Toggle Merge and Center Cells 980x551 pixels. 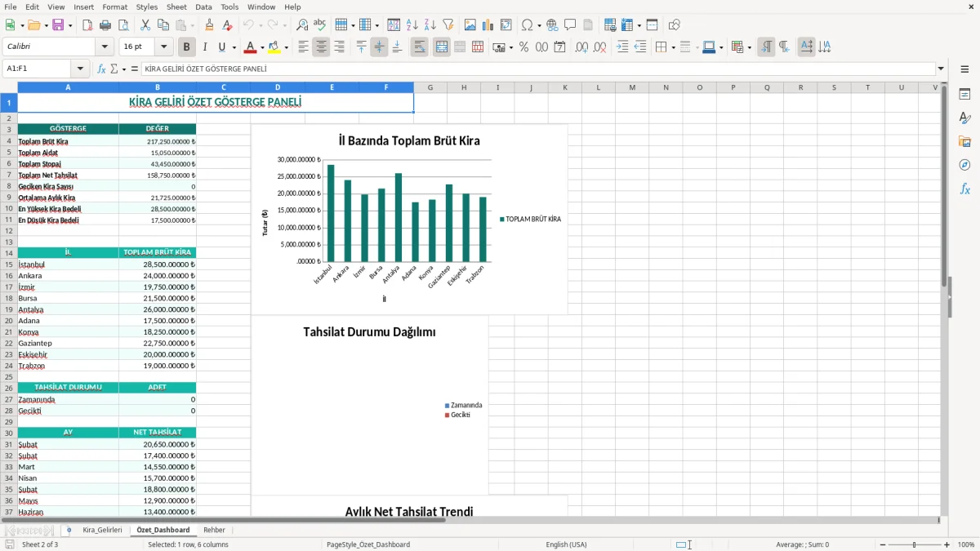[x=442, y=47]
